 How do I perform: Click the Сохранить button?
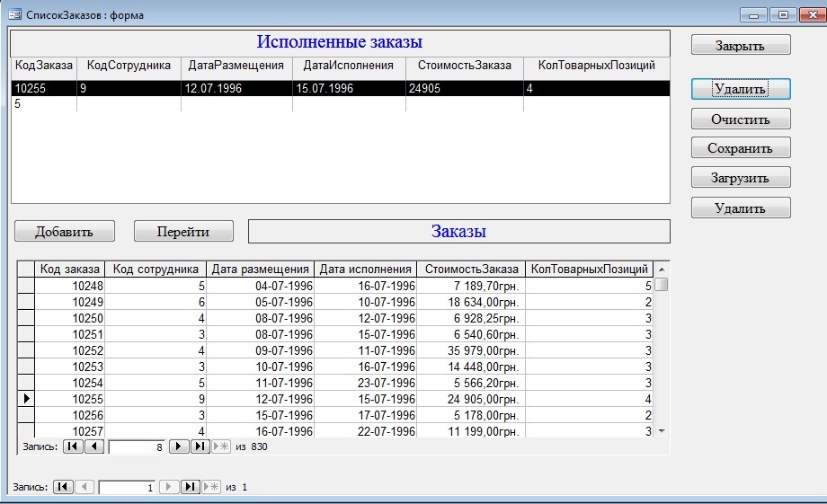click(x=741, y=148)
